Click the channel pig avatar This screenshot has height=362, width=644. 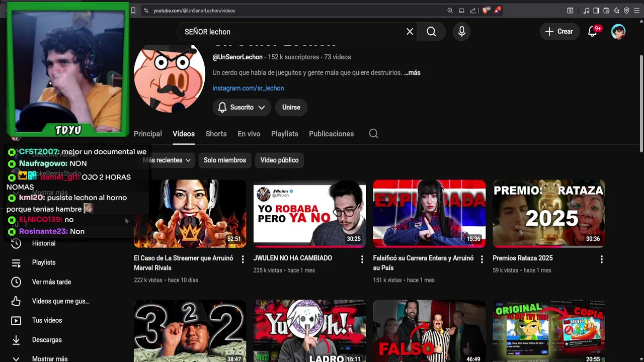(170, 79)
